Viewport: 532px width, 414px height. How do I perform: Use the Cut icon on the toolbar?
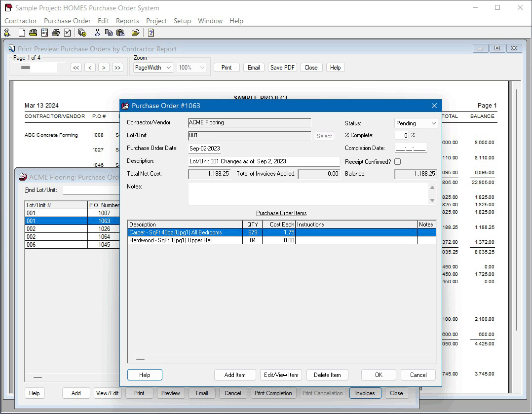[97, 33]
